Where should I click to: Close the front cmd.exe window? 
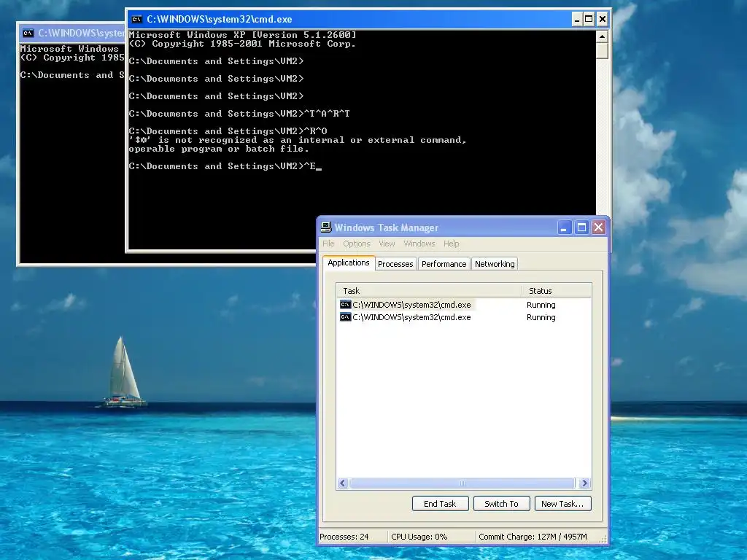[x=602, y=19]
